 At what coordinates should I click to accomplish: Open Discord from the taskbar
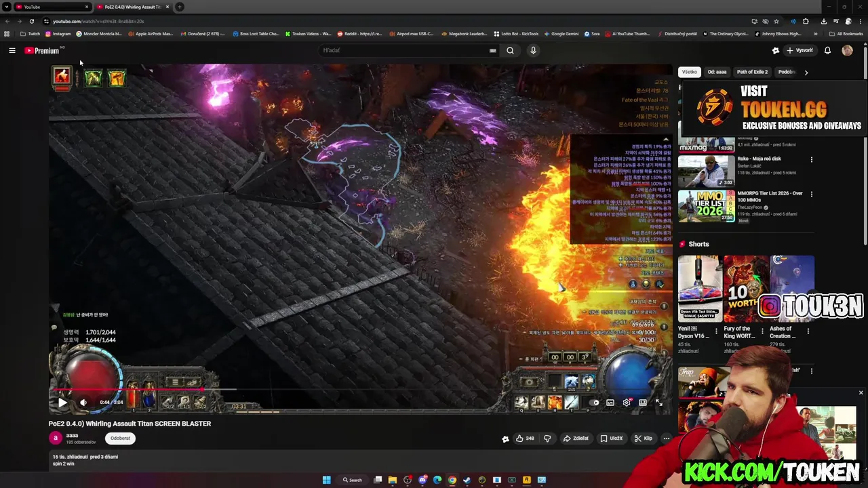[422, 480]
